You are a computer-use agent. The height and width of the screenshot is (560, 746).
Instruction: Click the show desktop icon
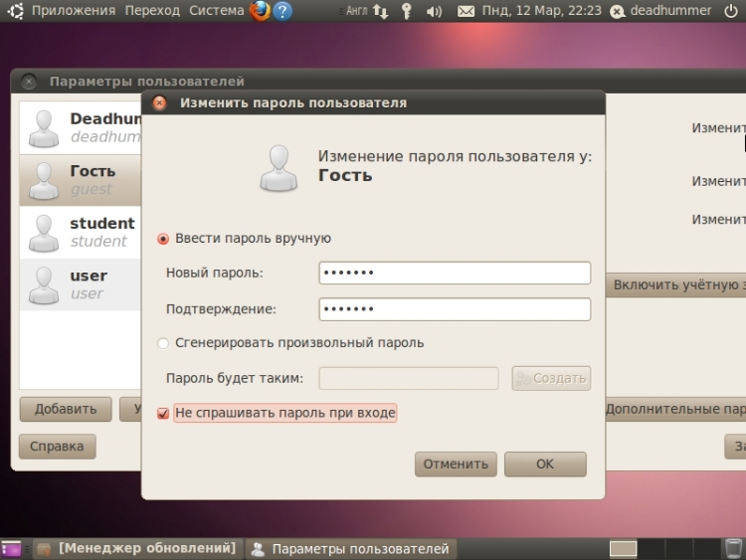pyautogui.click(x=11, y=548)
